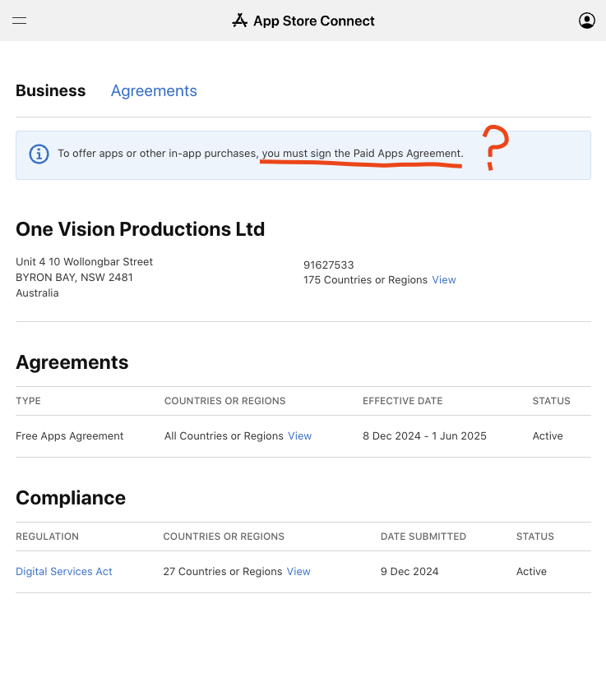Click the info icon in the banner
The height and width of the screenshot is (700, 606).
[39, 154]
